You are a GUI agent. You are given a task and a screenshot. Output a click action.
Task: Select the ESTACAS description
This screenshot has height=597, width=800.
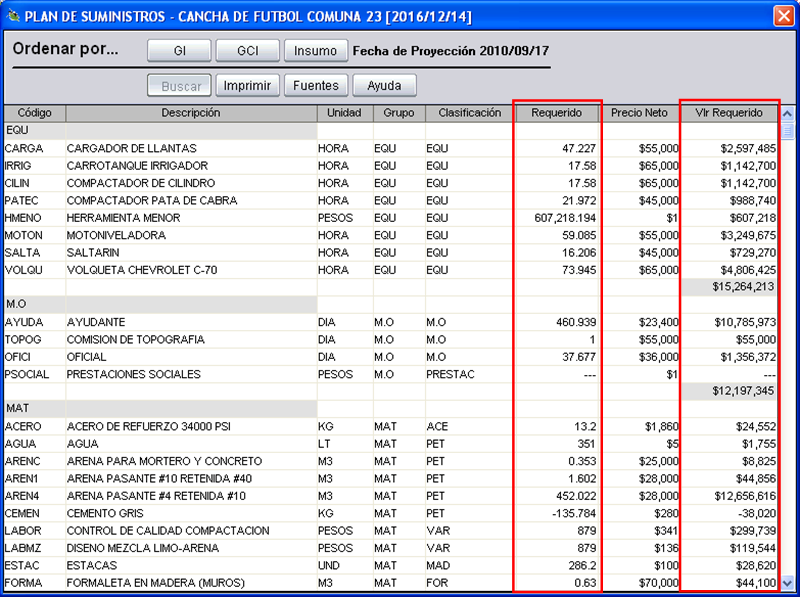click(92, 565)
